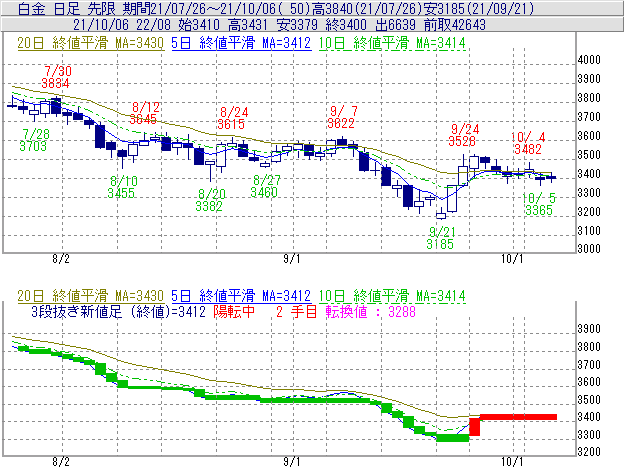Click the red horizontal bar at 3400 level
Screen dimensions: 624x475
pos(519,417)
